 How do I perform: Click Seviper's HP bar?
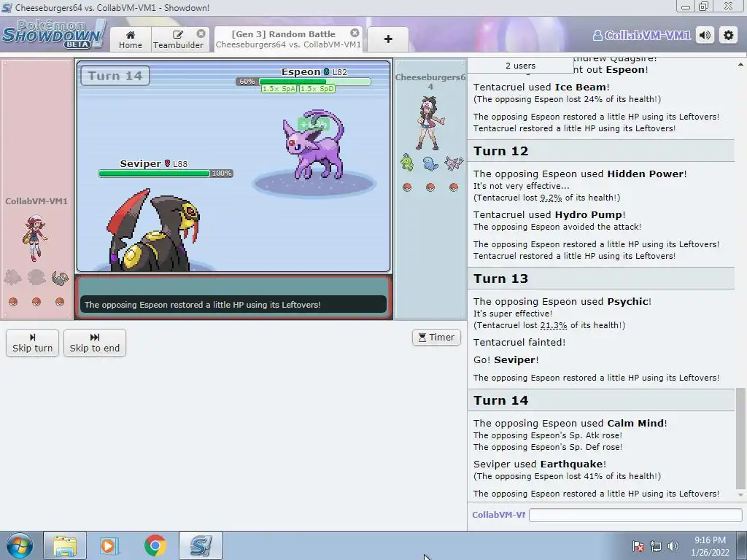tap(154, 174)
